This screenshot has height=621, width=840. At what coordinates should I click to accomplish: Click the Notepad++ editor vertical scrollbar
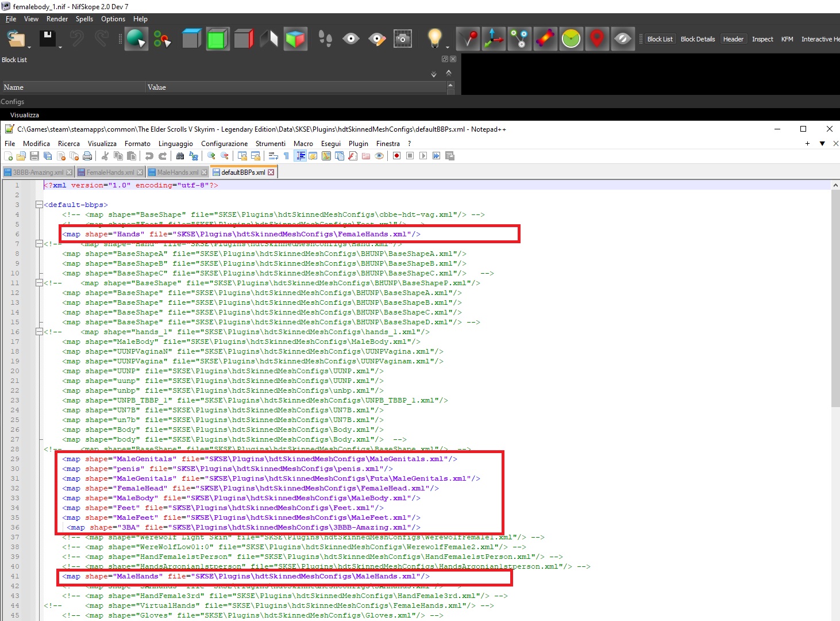click(835, 299)
